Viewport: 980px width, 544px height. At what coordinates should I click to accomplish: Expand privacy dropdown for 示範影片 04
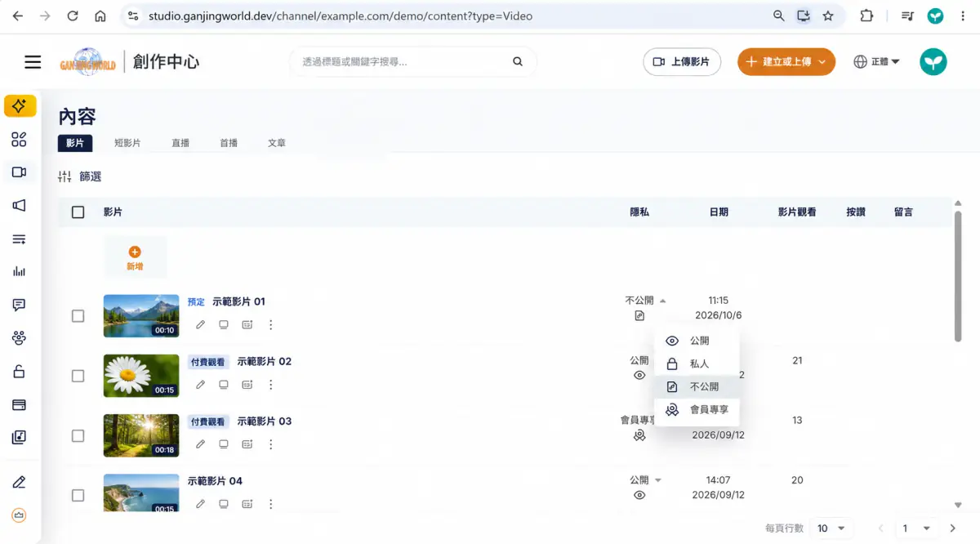click(658, 480)
